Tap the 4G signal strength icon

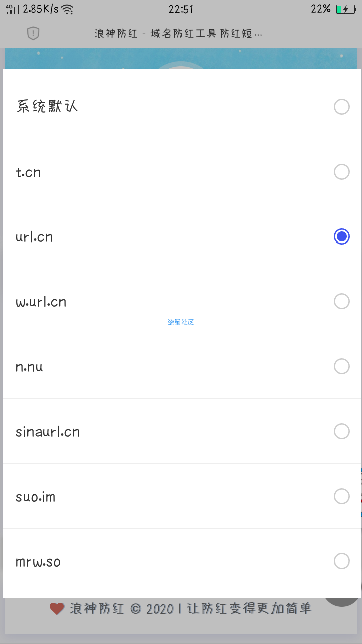[13, 9]
